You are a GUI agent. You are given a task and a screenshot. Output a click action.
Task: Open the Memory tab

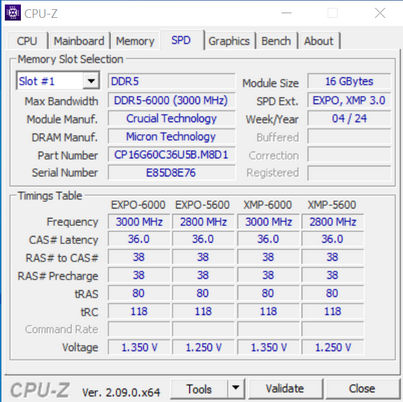click(135, 41)
